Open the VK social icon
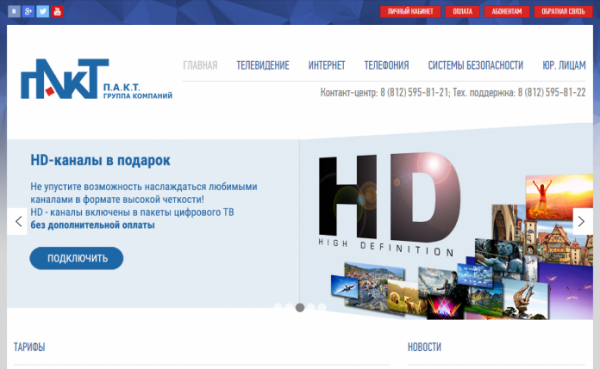 [14, 11]
